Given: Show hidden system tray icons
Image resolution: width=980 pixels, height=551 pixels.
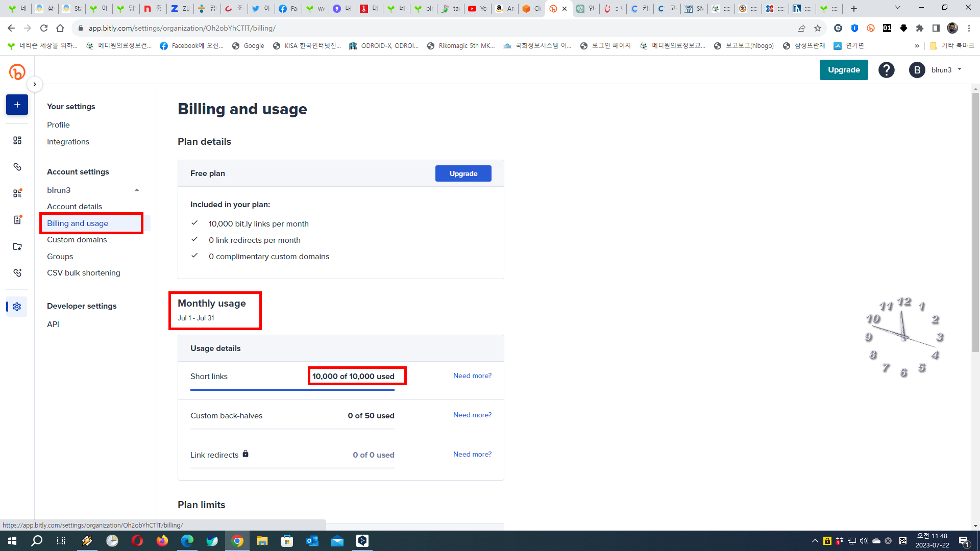Looking at the screenshot, I should click(x=815, y=541).
